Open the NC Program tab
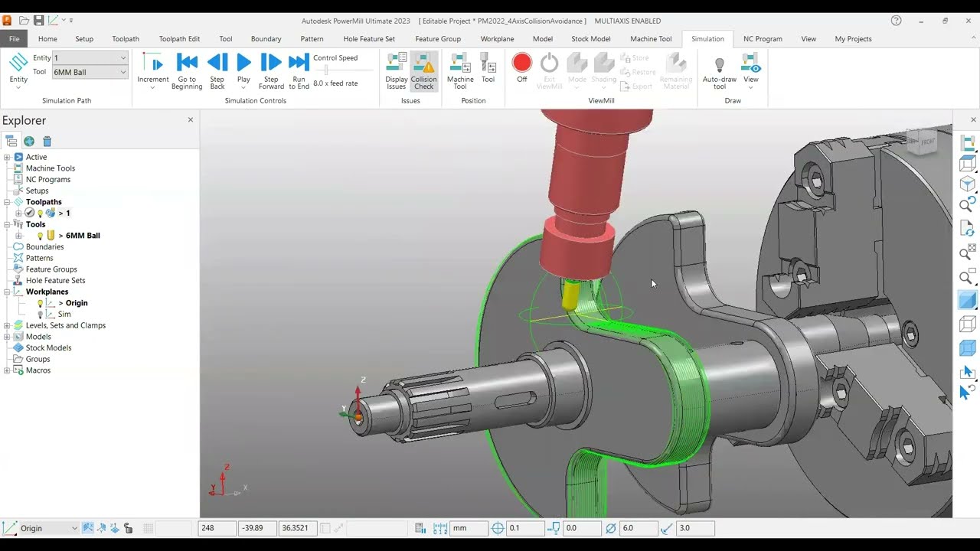The height and width of the screenshot is (551, 980). (763, 38)
